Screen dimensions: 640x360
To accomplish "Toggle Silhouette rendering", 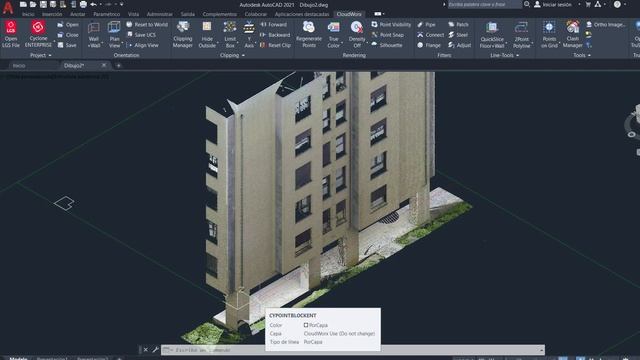I will 387,45.
